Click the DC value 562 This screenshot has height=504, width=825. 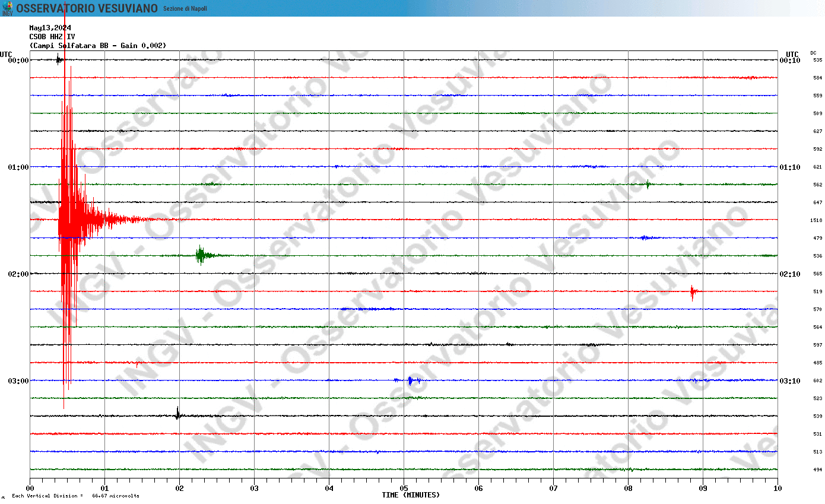pos(818,185)
